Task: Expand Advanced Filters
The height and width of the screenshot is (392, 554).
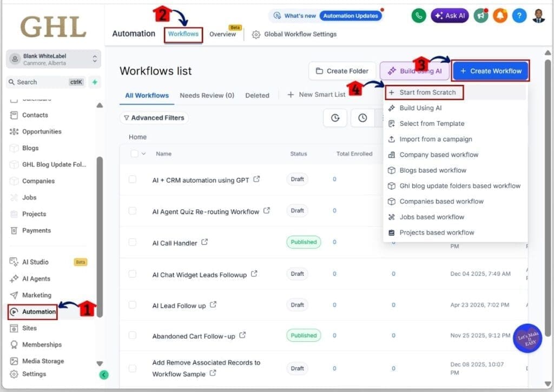Action: [x=154, y=118]
